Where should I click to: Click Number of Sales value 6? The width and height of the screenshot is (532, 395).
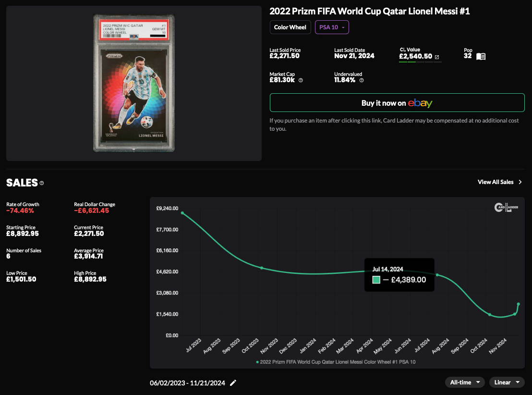8,257
